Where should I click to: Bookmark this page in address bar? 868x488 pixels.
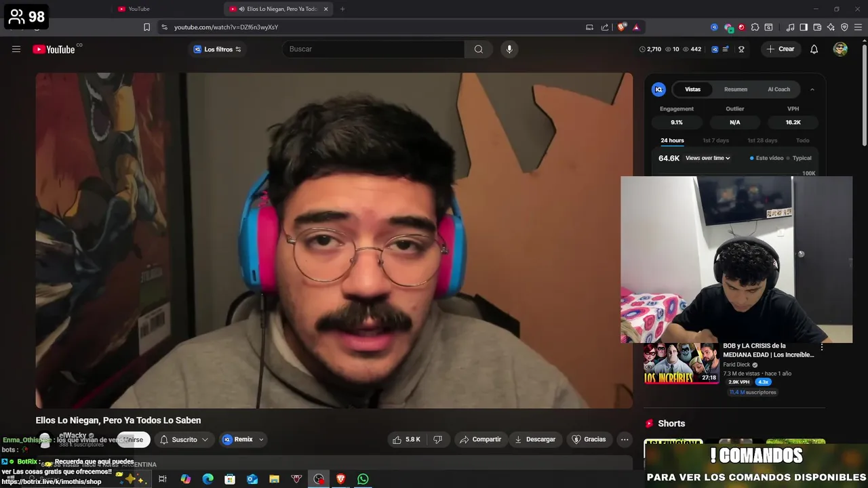(x=146, y=27)
